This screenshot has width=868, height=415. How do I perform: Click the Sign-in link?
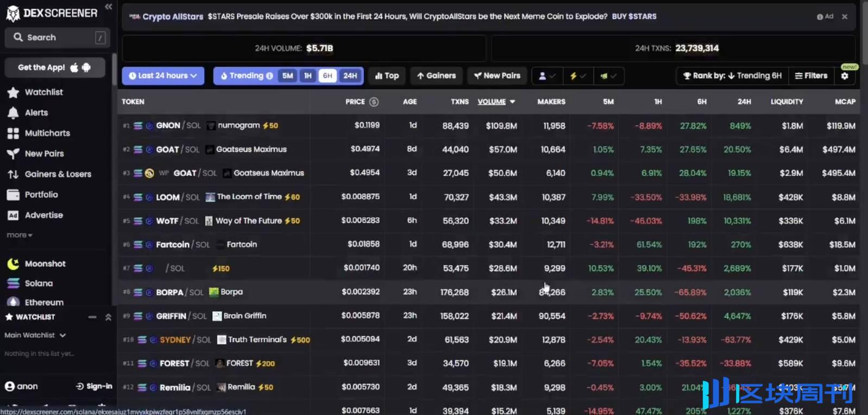tap(94, 386)
